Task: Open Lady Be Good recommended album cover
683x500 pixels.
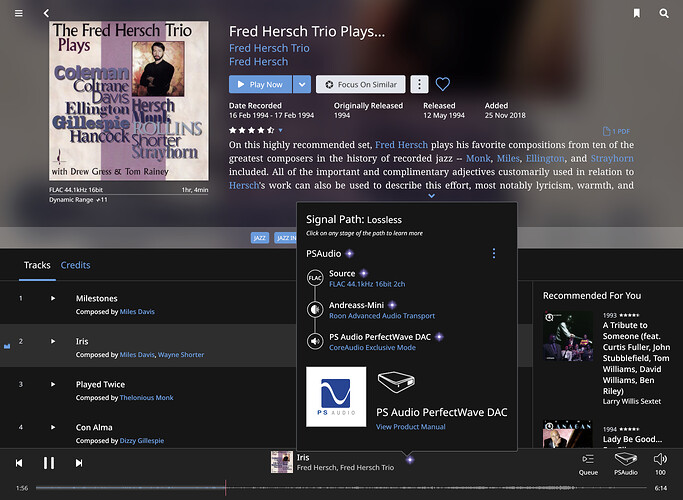Action: click(x=568, y=434)
